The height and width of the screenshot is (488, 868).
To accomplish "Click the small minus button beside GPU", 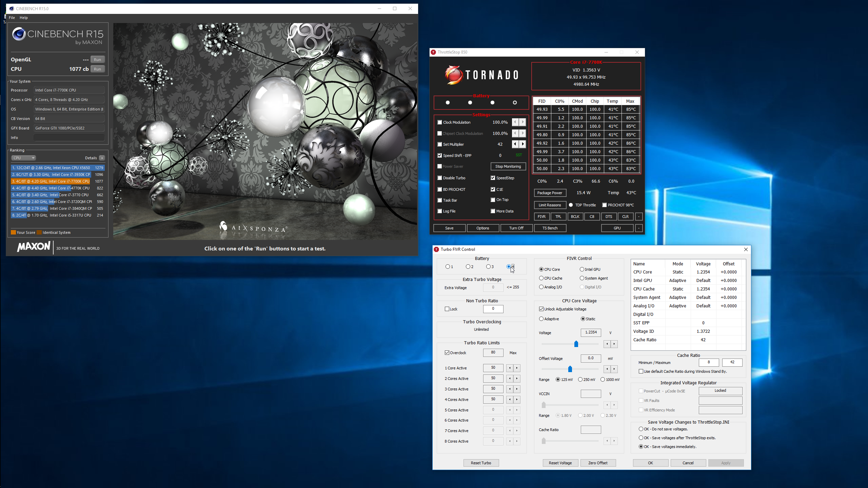I will click(639, 228).
